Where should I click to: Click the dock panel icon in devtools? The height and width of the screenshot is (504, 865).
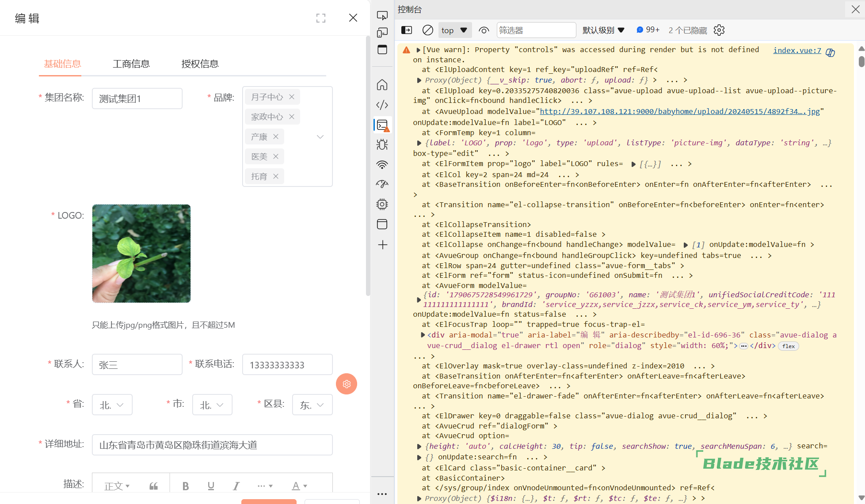382,49
